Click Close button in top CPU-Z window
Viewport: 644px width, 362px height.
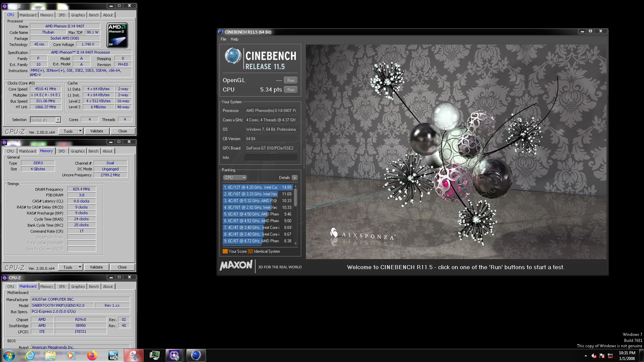pyautogui.click(x=122, y=131)
